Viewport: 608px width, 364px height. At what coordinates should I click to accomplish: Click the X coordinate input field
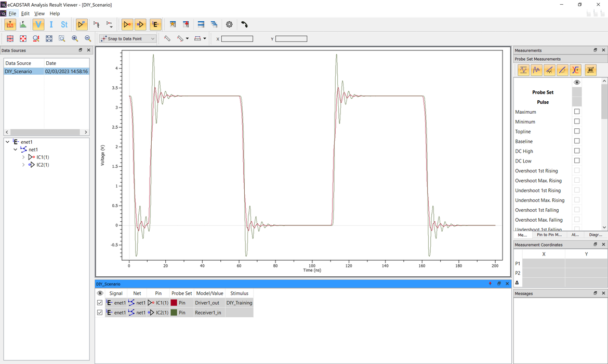[237, 39]
